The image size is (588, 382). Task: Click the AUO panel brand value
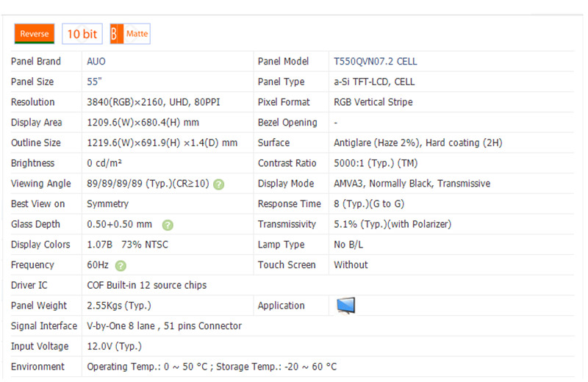(96, 62)
